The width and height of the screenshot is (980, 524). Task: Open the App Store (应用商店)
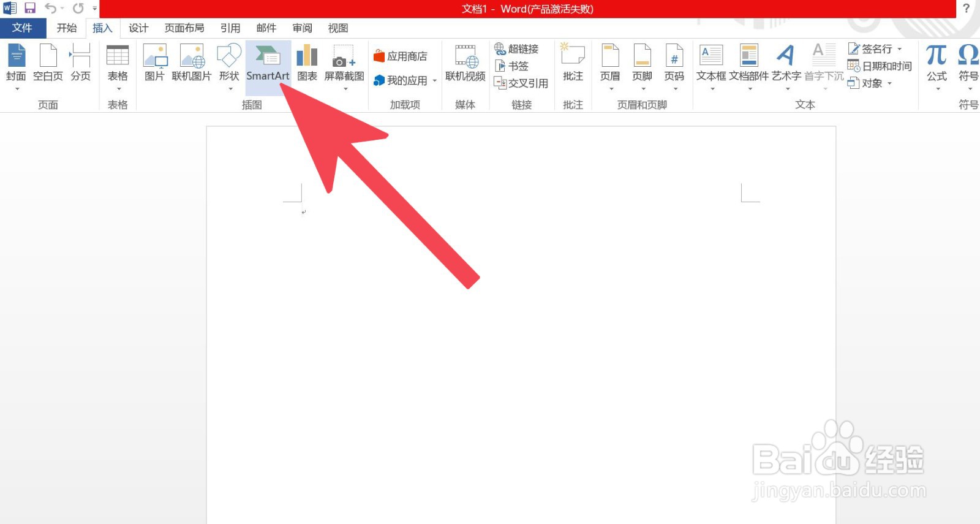[x=401, y=56]
